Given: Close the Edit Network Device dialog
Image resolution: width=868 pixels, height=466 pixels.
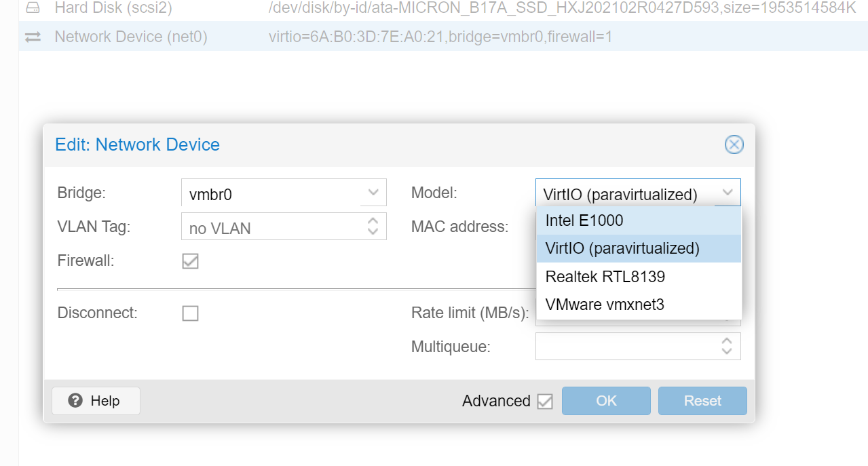Looking at the screenshot, I should click(734, 144).
